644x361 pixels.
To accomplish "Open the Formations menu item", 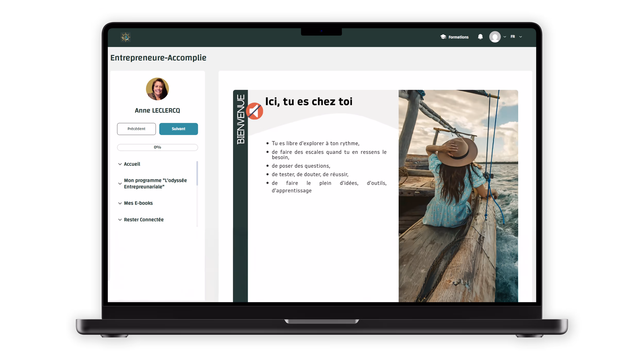I will point(458,37).
